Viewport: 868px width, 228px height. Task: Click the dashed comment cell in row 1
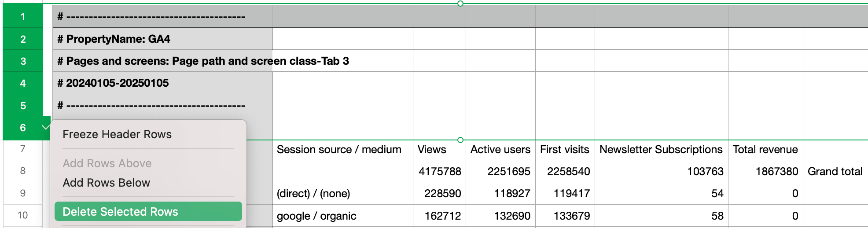[x=162, y=17]
